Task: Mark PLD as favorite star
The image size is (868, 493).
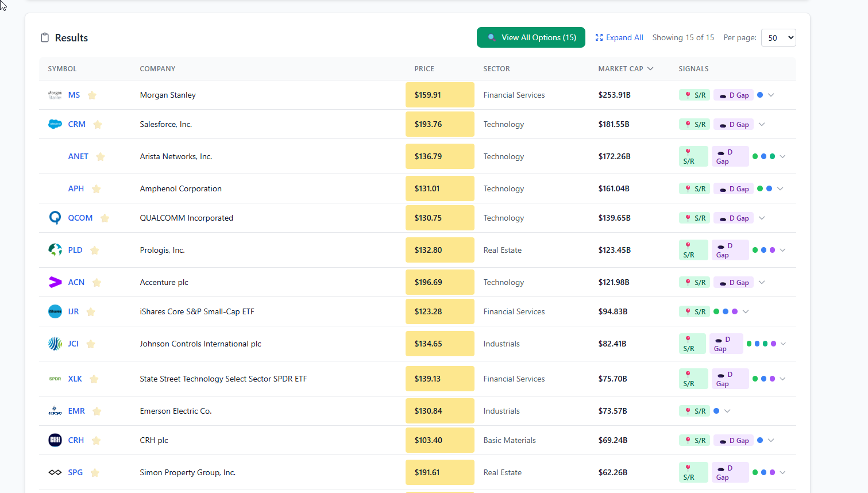Action: (95, 251)
